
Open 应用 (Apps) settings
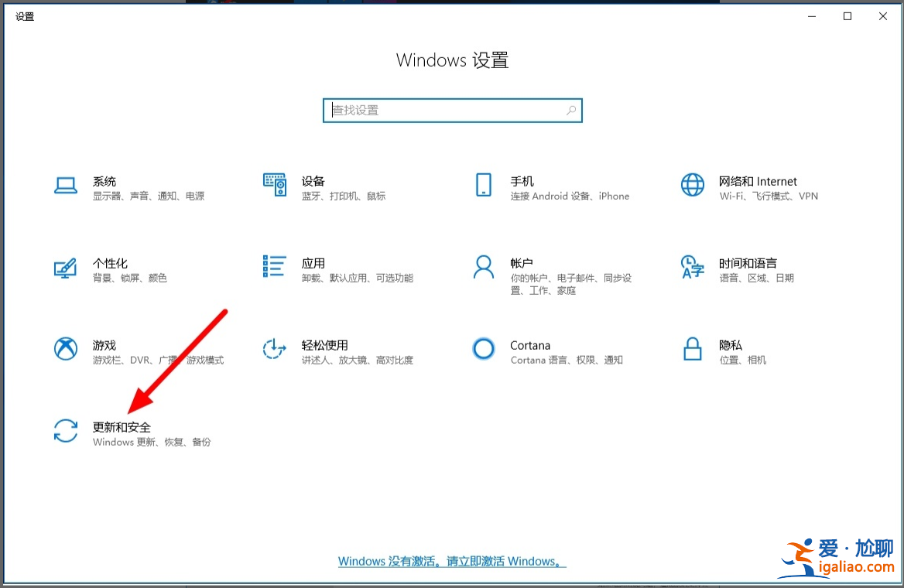tap(313, 263)
